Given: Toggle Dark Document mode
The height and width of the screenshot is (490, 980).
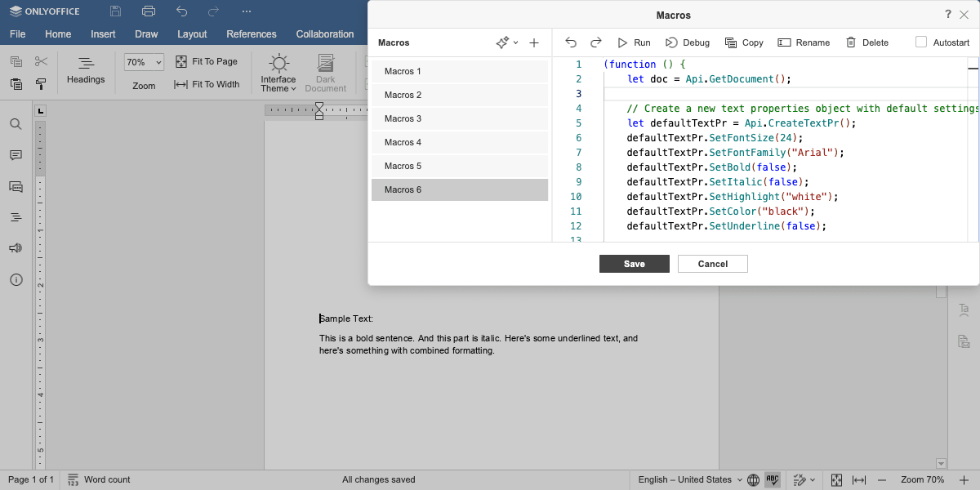Looking at the screenshot, I should 326,73.
